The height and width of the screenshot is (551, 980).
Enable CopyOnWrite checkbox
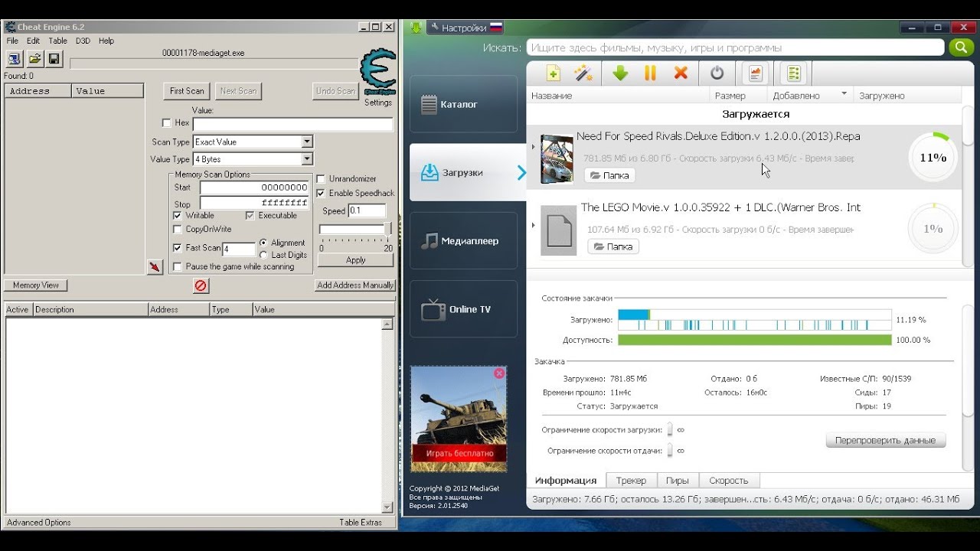coord(178,230)
